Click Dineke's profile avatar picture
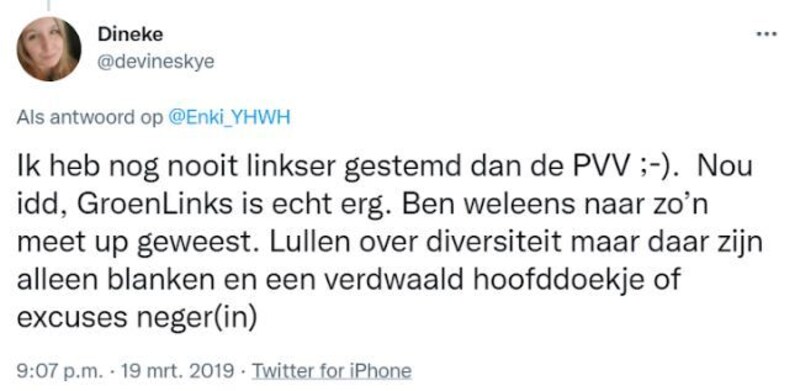The width and height of the screenshot is (800, 391). (x=48, y=49)
